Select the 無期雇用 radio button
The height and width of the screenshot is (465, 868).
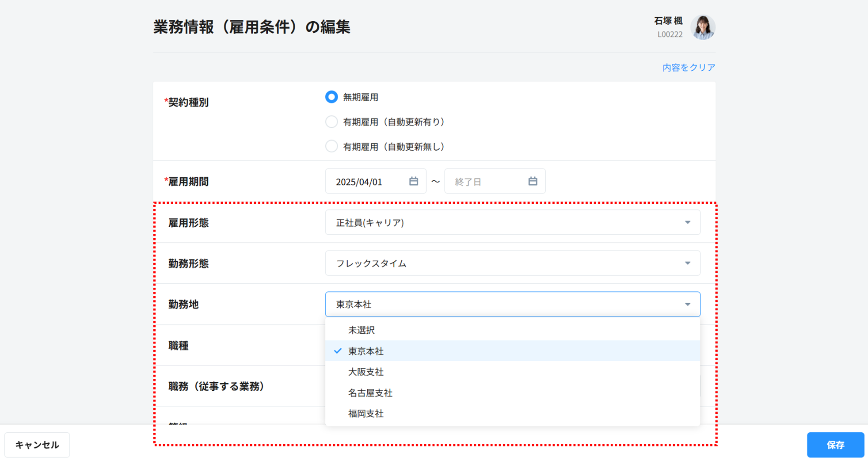[x=331, y=97]
